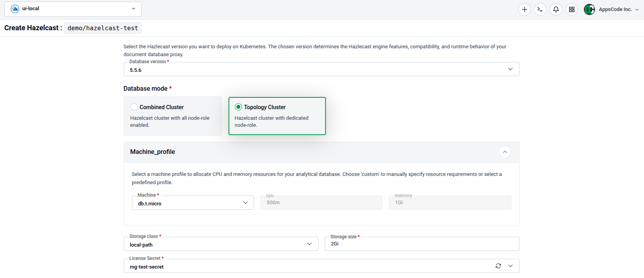The image size is (644, 278).
Task: Open the Database version dropdown
Action: 321,69
